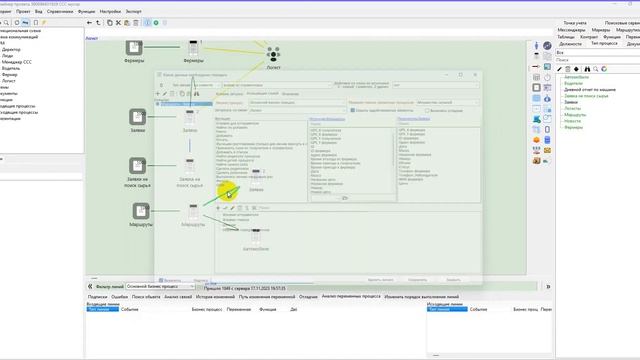The height and width of the screenshot is (360, 640).
Task: Select Заявка на поиск сырья in the right list
Action: 586,96
